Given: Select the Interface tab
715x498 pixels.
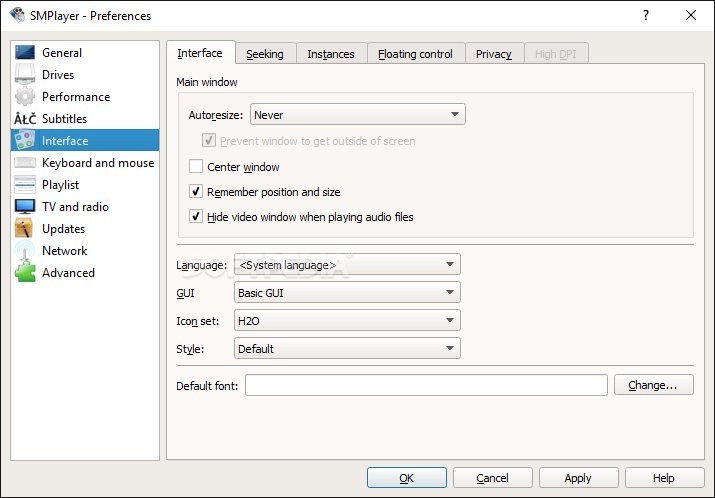Looking at the screenshot, I should pyautogui.click(x=200, y=53).
